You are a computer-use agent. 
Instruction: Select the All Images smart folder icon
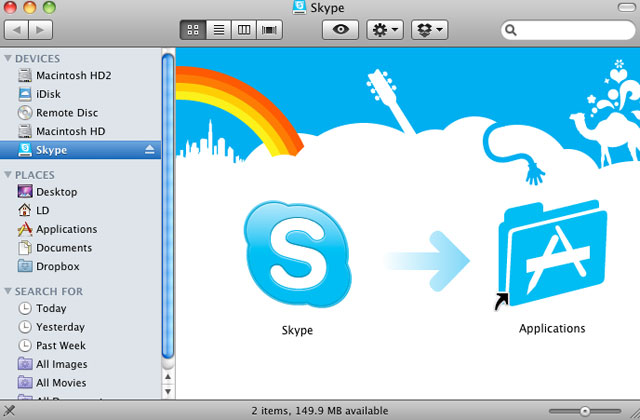click(x=25, y=364)
